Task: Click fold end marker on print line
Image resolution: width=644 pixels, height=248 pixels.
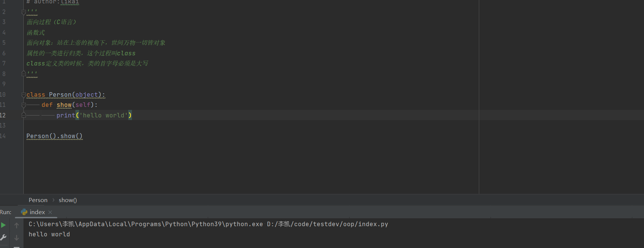Action: tap(24, 115)
